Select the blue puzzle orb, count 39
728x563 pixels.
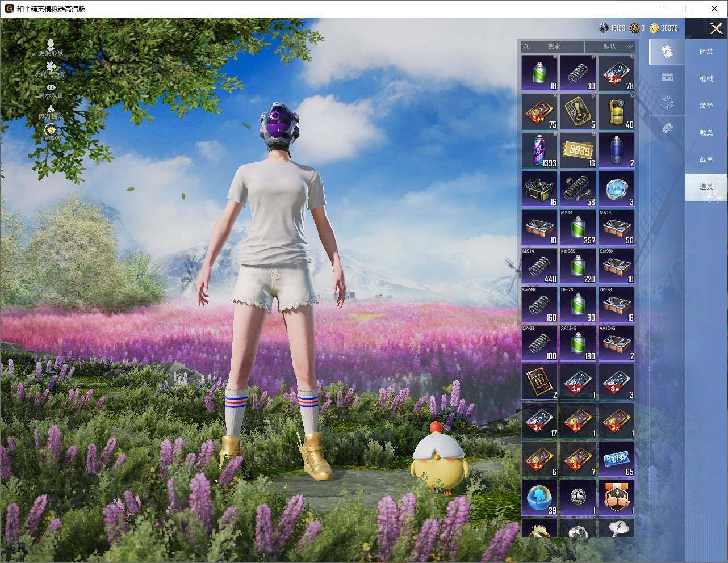pyautogui.click(x=539, y=498)
